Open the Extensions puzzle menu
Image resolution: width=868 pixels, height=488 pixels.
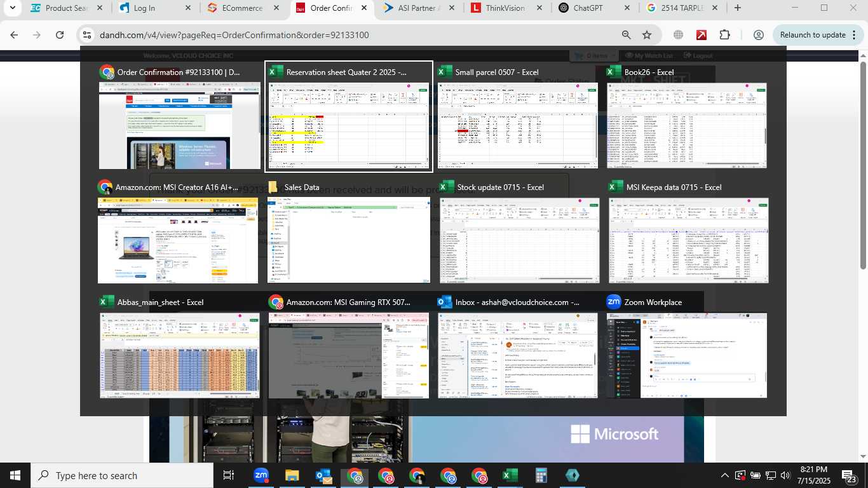725,35
